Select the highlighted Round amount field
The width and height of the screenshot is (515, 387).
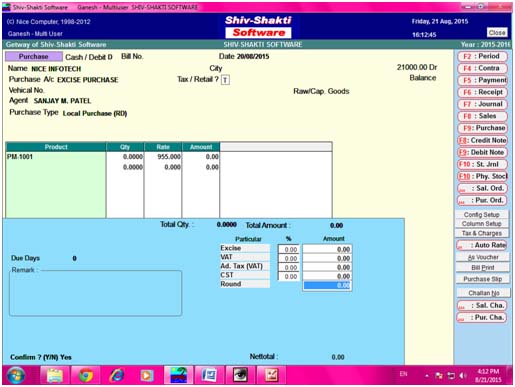tap(327, 285)
